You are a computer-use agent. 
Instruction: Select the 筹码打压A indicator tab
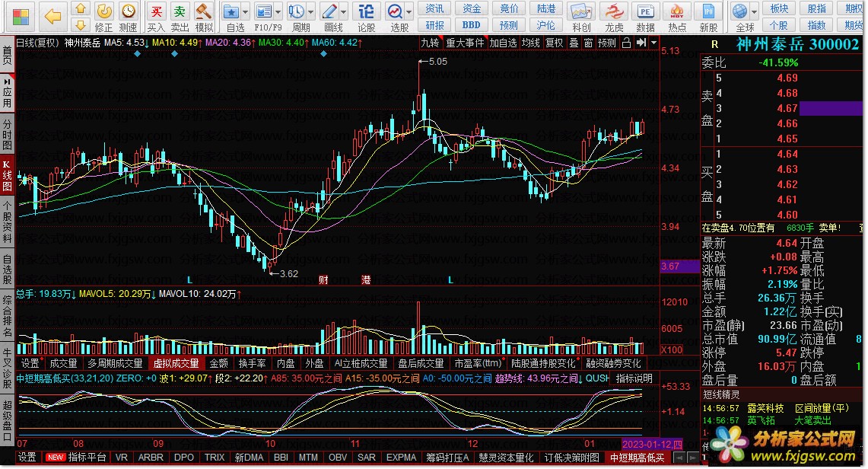(x=447, y=458)
